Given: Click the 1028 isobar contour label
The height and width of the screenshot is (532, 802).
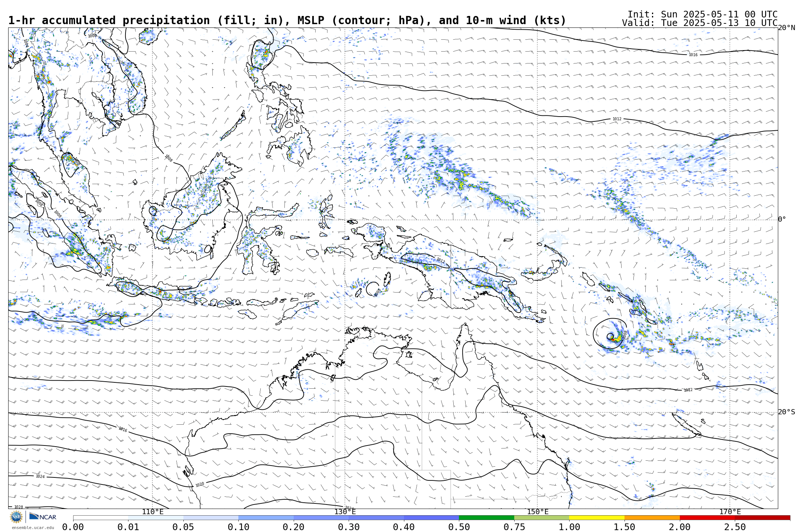Looking at the screenshot, I should (x=19, y=507).
